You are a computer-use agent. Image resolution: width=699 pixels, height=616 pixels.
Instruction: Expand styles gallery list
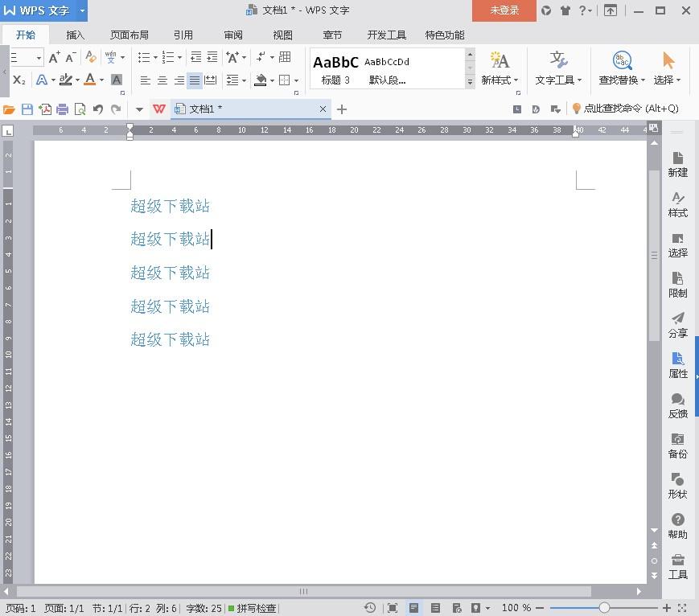[470, 82]
